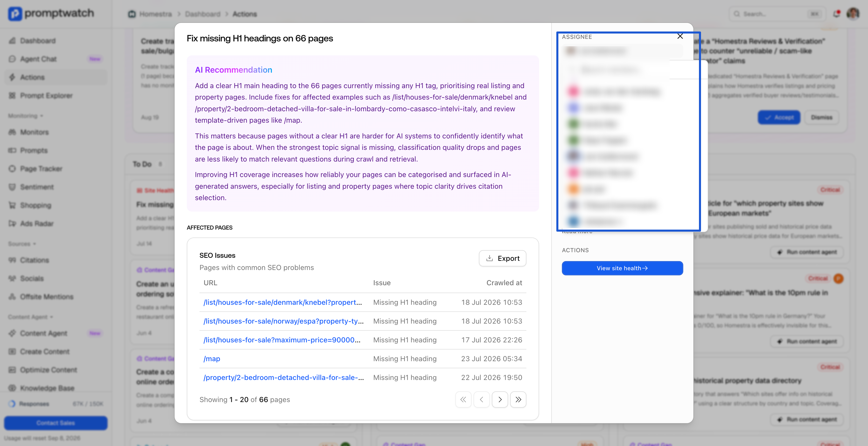Viewport: 868px width, 446px height.
Task: Click the Contact Sales button
Action: point(56,423)
